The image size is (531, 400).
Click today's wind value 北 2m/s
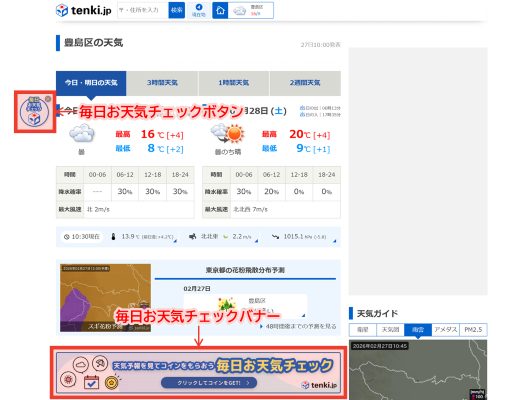[x=98, y=210]
